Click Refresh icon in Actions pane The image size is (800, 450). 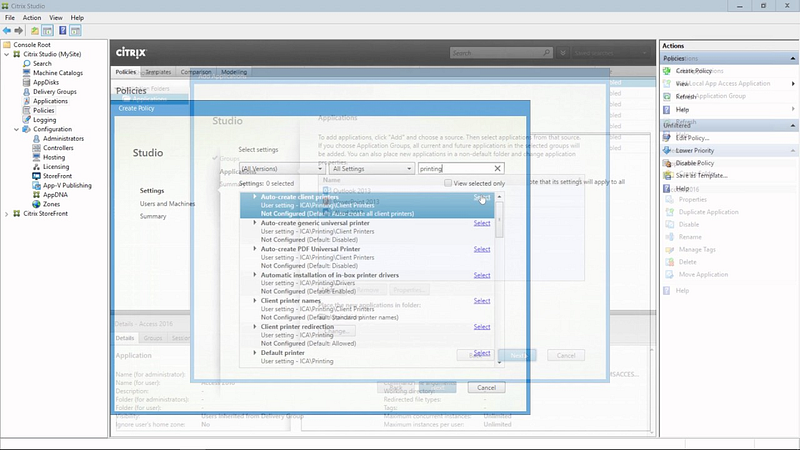click(x=667, y=96)
